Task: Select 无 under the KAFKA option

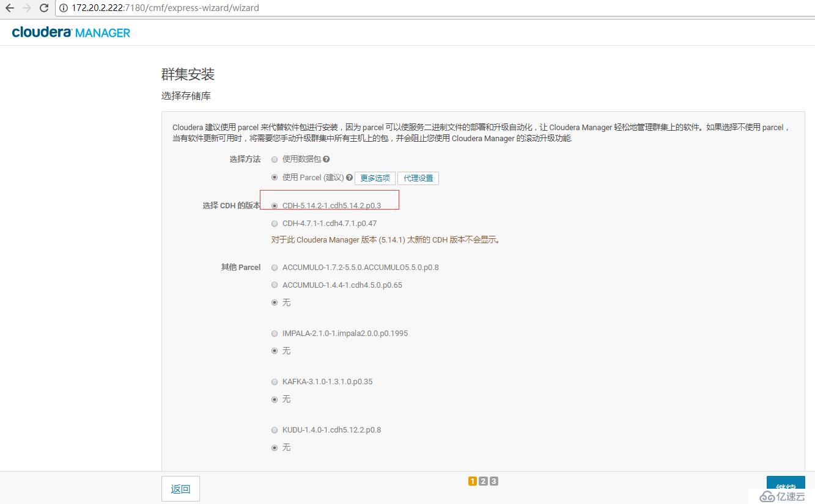Action: pos(275,399)
